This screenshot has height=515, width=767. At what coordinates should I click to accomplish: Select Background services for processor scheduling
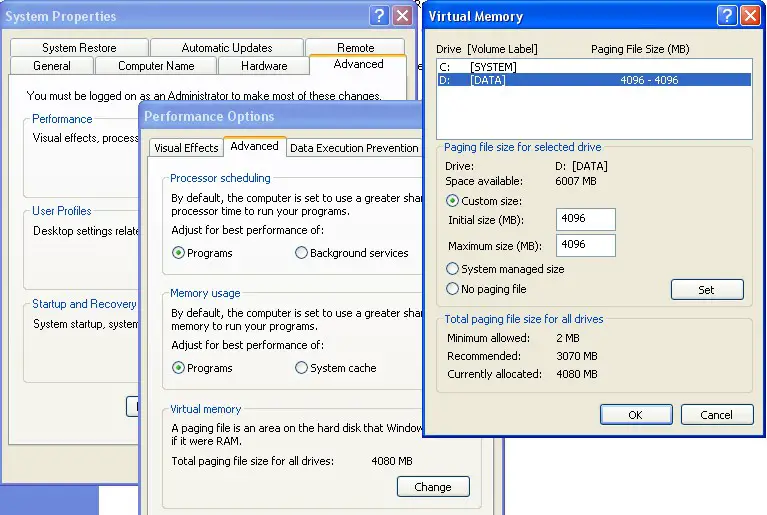301,253
